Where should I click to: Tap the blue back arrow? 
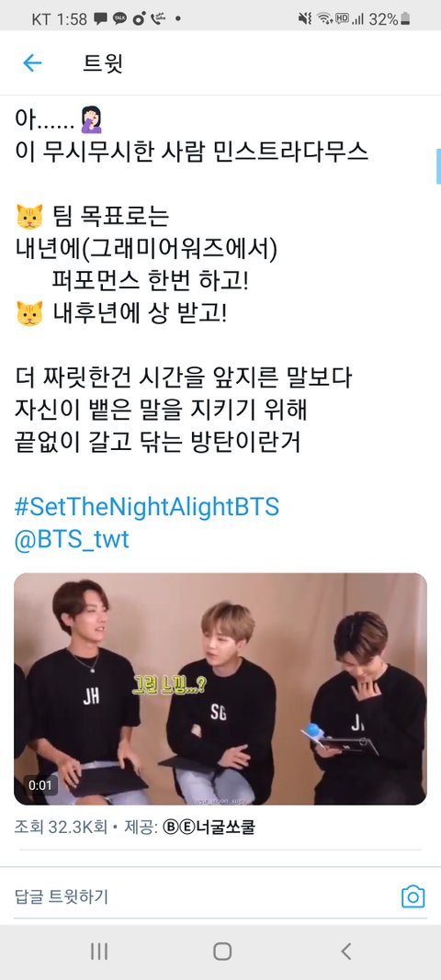32,63
